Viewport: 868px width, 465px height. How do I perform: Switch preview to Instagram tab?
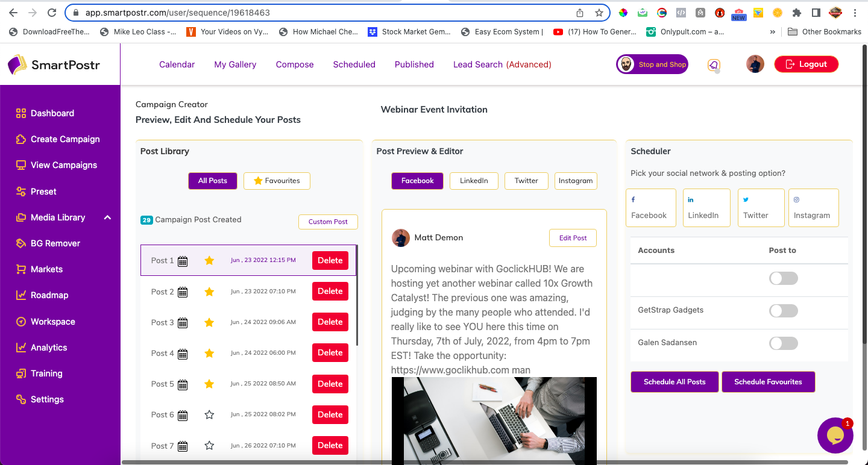point(576,181)
